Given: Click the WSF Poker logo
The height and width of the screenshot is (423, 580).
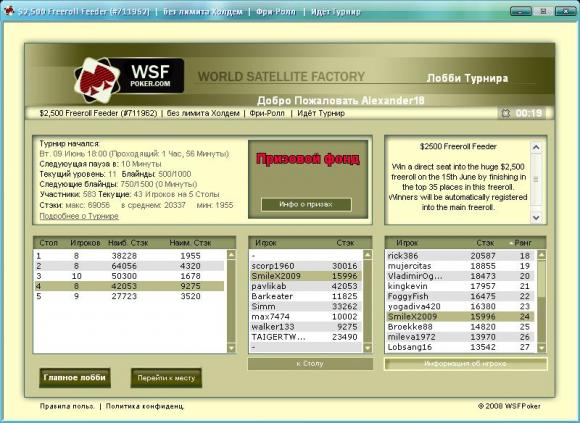Looking at the screenshot, I should (128, 79).
